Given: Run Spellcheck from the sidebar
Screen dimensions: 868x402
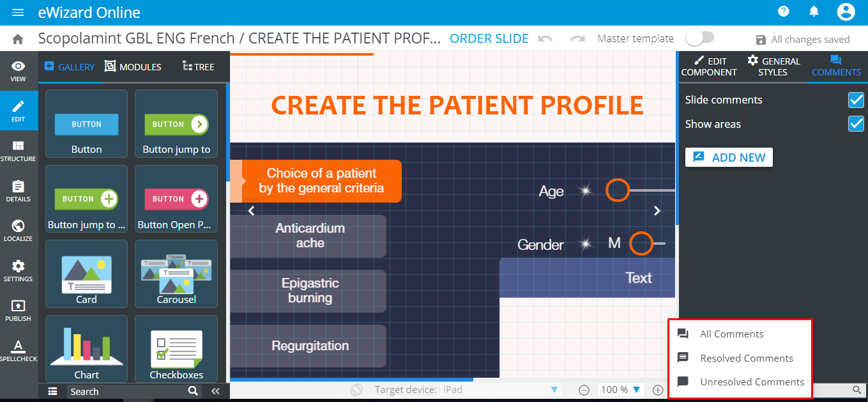Looking at the screenshot, I should point(19,351).
